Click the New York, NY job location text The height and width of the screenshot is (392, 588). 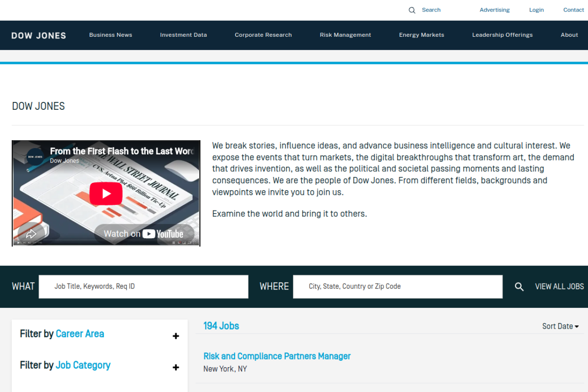[225, 369]
